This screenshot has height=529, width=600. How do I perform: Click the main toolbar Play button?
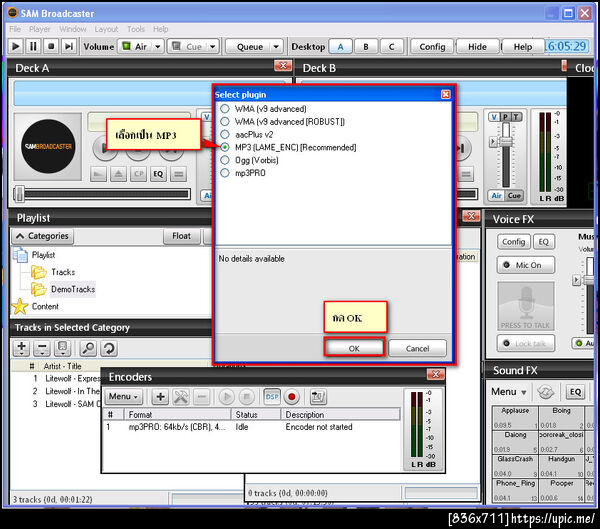tap(16, 47)
